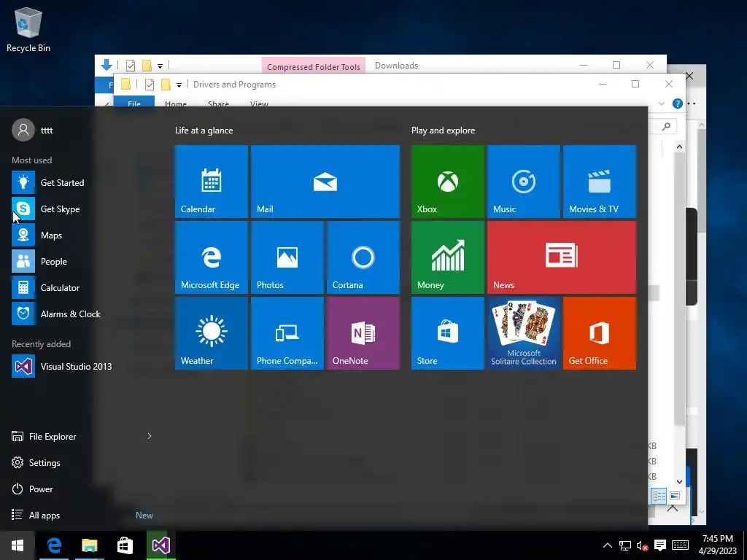Open Get Skype from Most used

coord(81,209)
